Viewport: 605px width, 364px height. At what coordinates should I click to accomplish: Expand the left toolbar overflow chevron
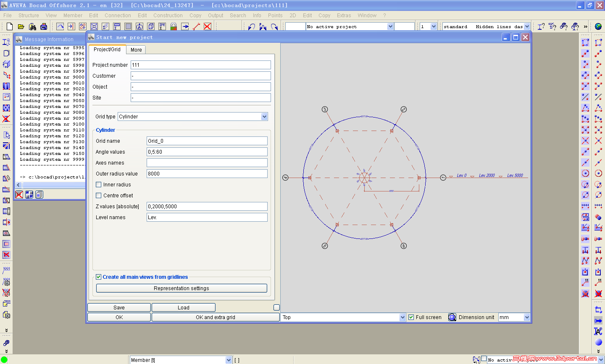click(x=6, y=330)
